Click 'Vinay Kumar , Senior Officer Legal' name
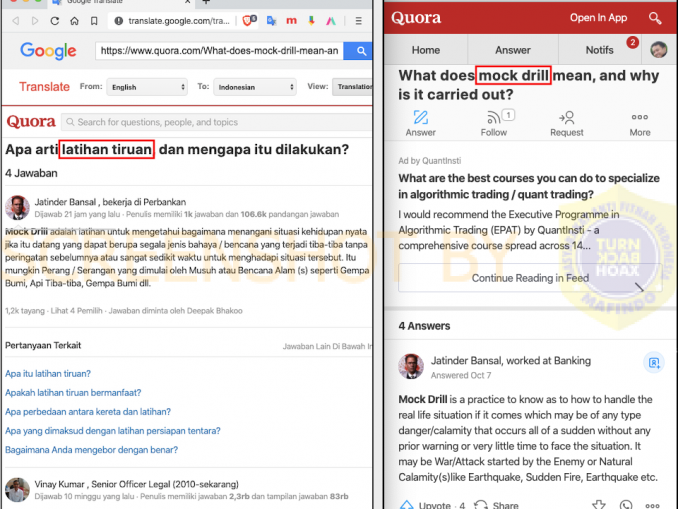This screenshot has width=678, height=509. (137, 484)
